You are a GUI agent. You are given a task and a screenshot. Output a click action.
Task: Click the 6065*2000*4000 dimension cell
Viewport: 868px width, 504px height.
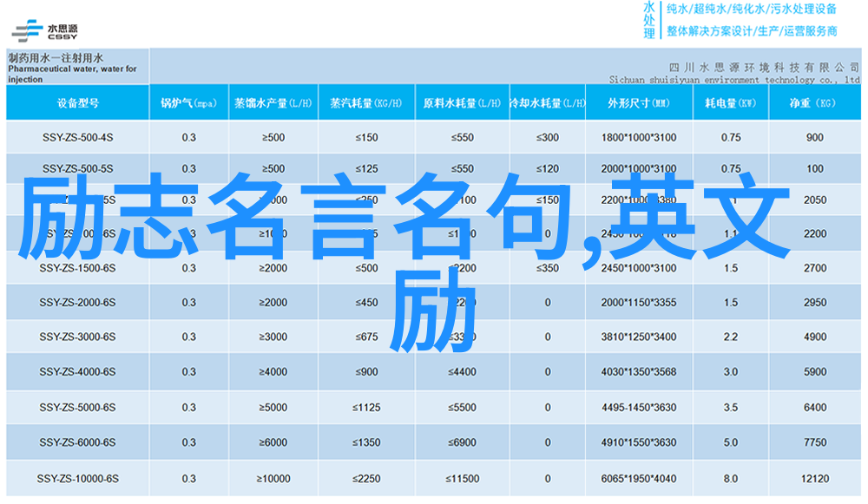[638, 479]
